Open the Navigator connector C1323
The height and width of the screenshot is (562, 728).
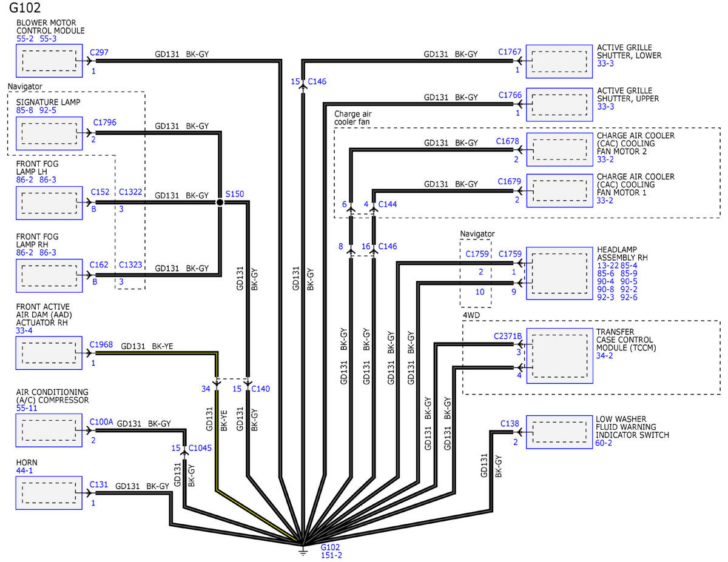pyautogui.click(x=130, y=264)
